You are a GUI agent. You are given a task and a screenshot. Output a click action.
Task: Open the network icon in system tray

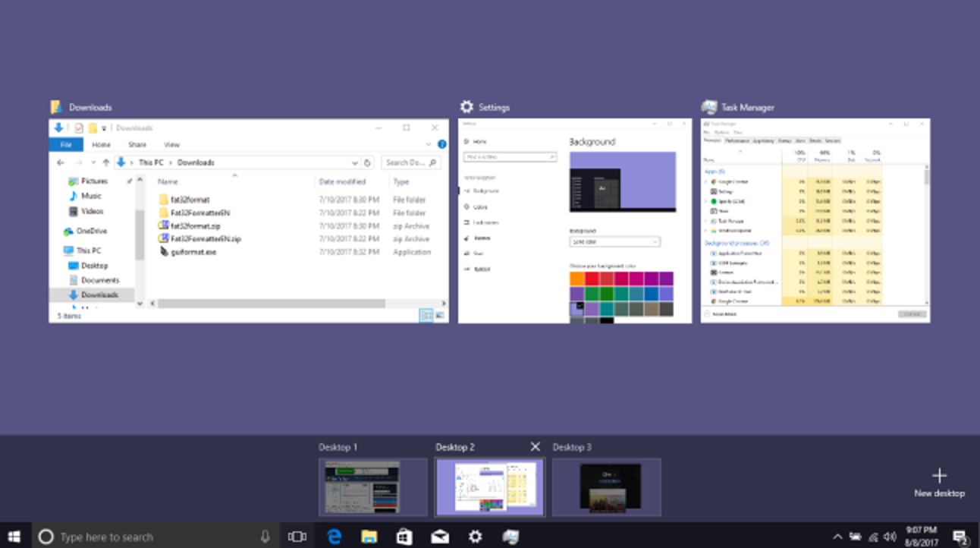tap(873, 537)
